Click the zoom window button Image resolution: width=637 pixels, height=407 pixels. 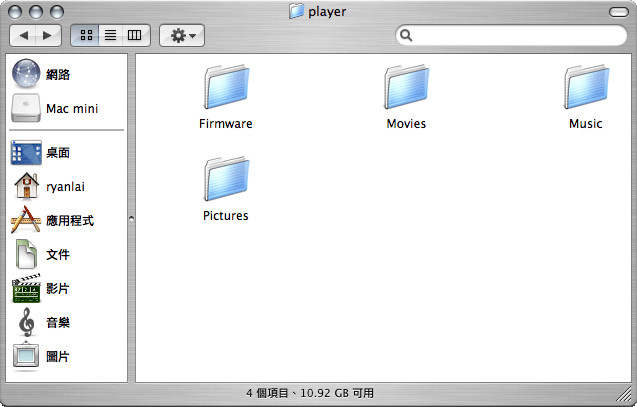pyautogui.click(x=57, y=12)
